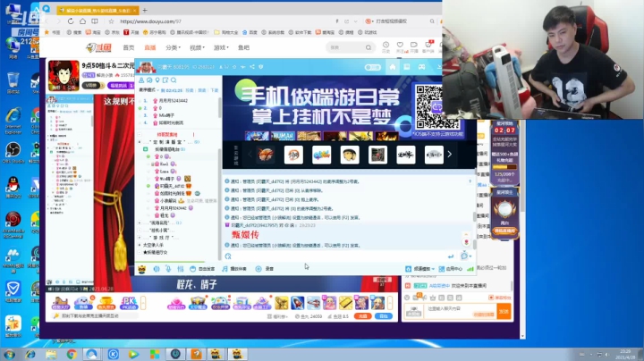This screenshot has width=644, height=361.
Task: Toggle speaker mute in YY bottom bar
Action: [157, 269]
